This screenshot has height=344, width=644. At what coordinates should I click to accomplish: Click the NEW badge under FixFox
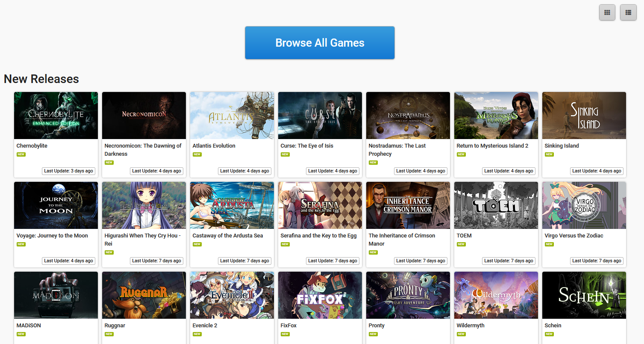point(285,334)
